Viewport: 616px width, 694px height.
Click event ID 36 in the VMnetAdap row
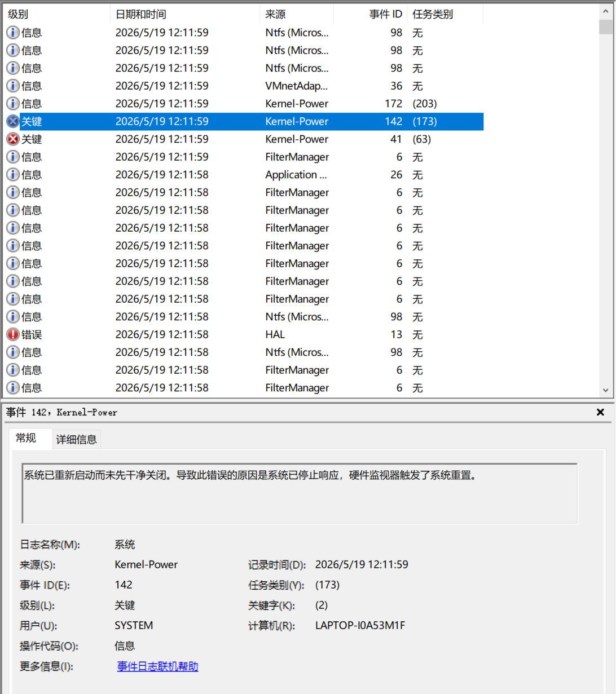point(396,86)
